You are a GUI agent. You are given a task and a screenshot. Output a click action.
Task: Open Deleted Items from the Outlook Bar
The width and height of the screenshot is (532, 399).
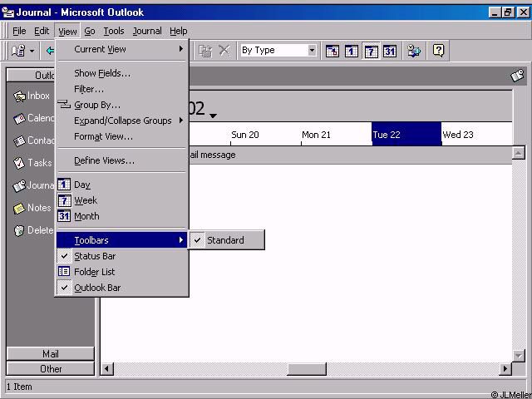(x=33, y=230)
